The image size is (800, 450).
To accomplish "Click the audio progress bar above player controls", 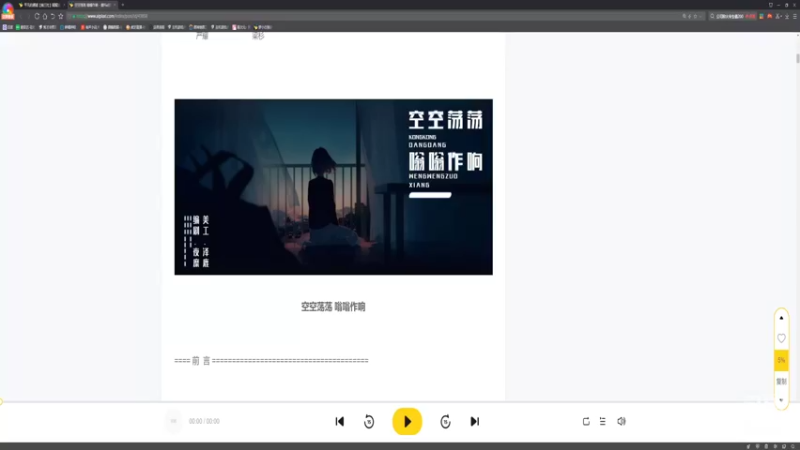I will tap(400, 402).
